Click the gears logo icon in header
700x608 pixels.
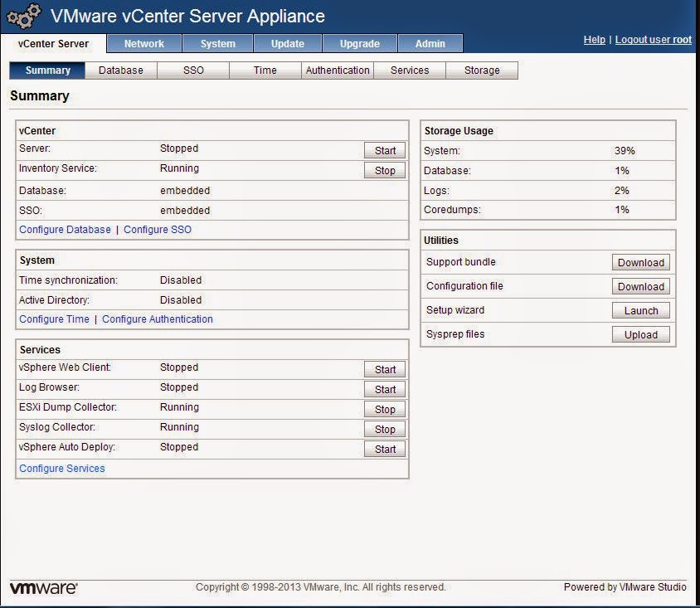tap(24, 16)
